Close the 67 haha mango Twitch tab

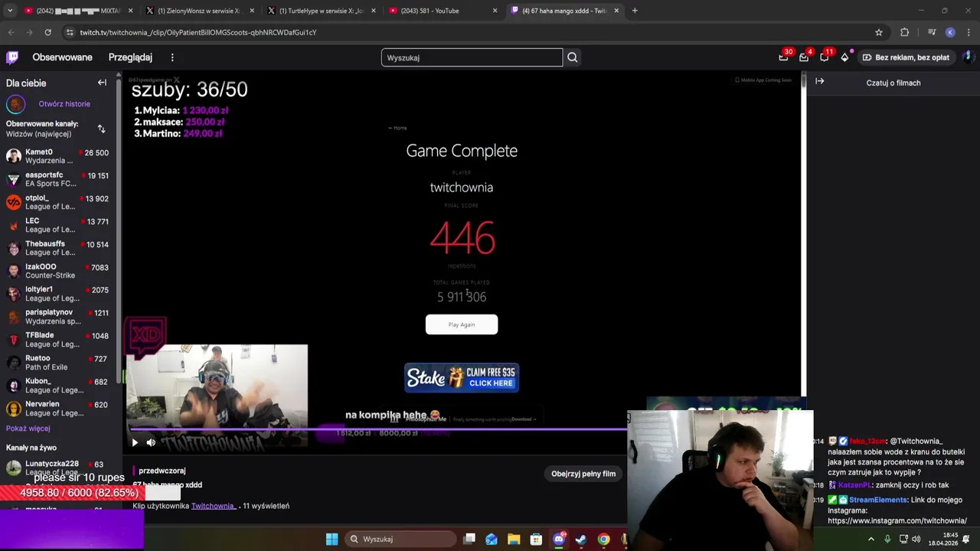click(x=616, y=11)
